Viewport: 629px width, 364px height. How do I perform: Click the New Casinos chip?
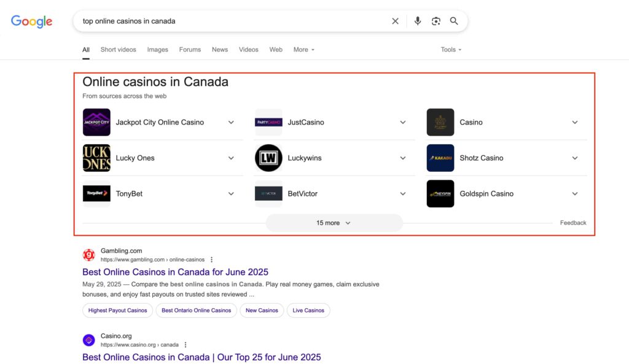(262, 310)
